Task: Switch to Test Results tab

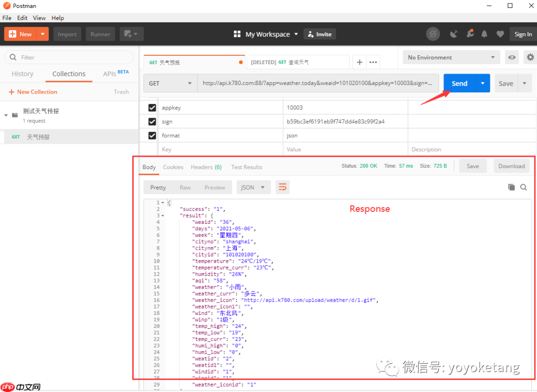Action: (247, 167)
